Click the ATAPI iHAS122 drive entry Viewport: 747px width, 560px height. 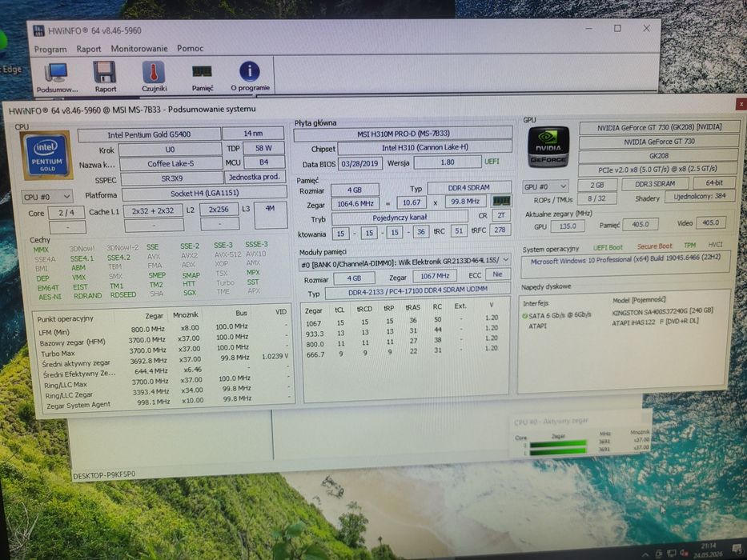tap(655, 322)
